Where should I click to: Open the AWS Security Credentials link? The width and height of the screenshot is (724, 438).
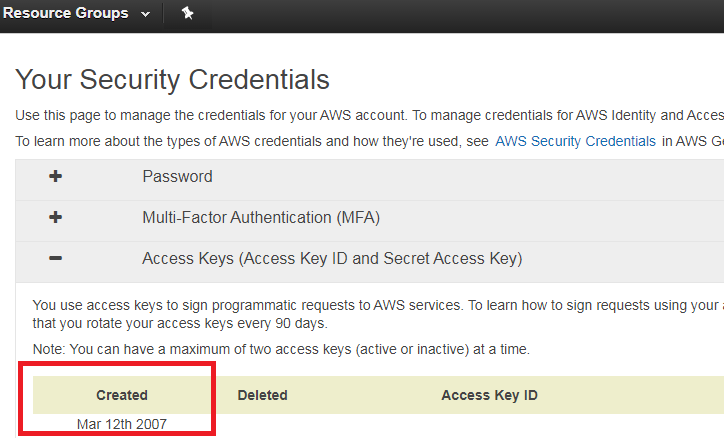(x=575, y=141)
